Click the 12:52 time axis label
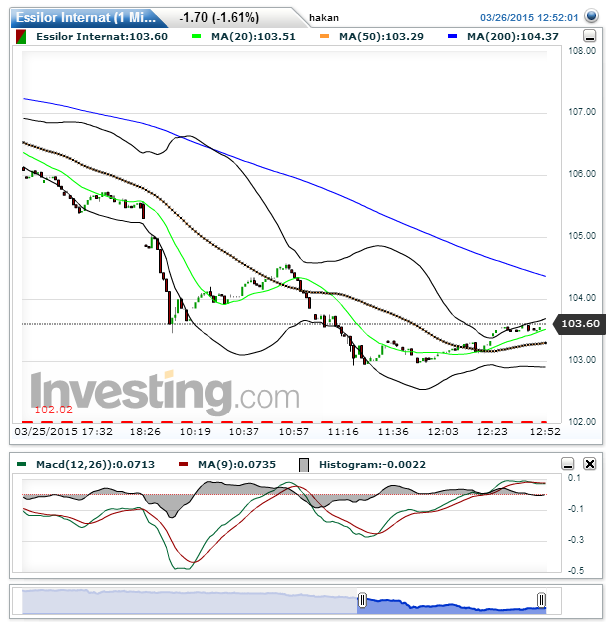Image resolution: width=613 pixels, height=627 pixels. point(545,432)
